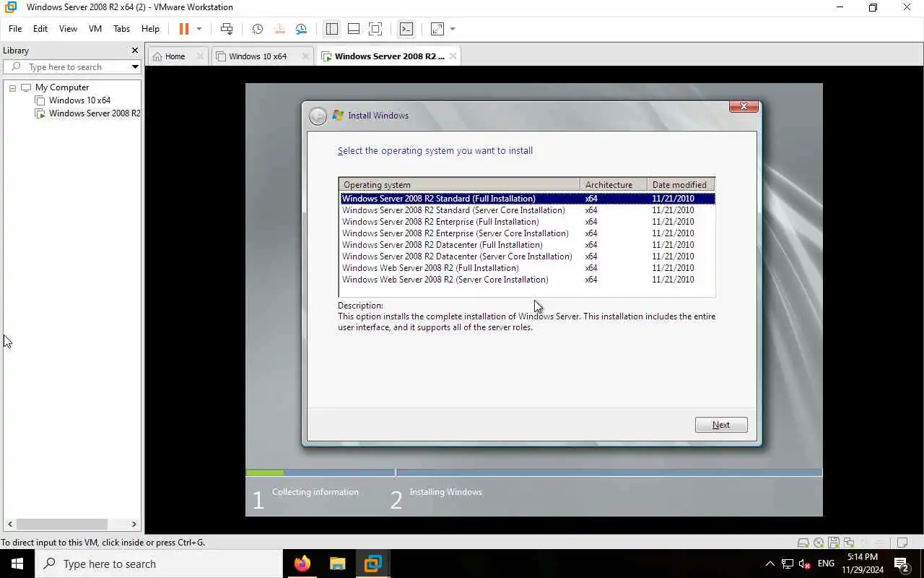This screenshot has width=924, height=578.
Task: Open the View menu
Action: pos(68,29)
